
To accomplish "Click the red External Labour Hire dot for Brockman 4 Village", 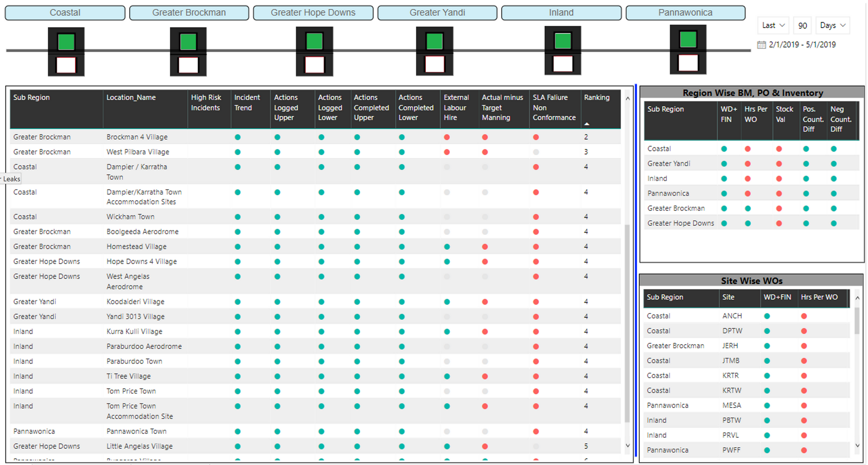I will 447,137.
